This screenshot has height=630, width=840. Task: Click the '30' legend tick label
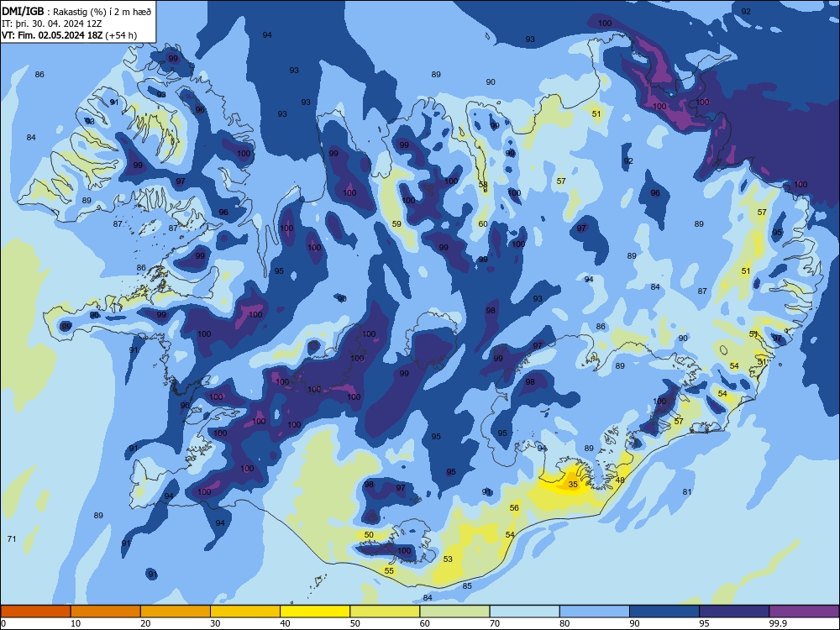click(215, 623)
